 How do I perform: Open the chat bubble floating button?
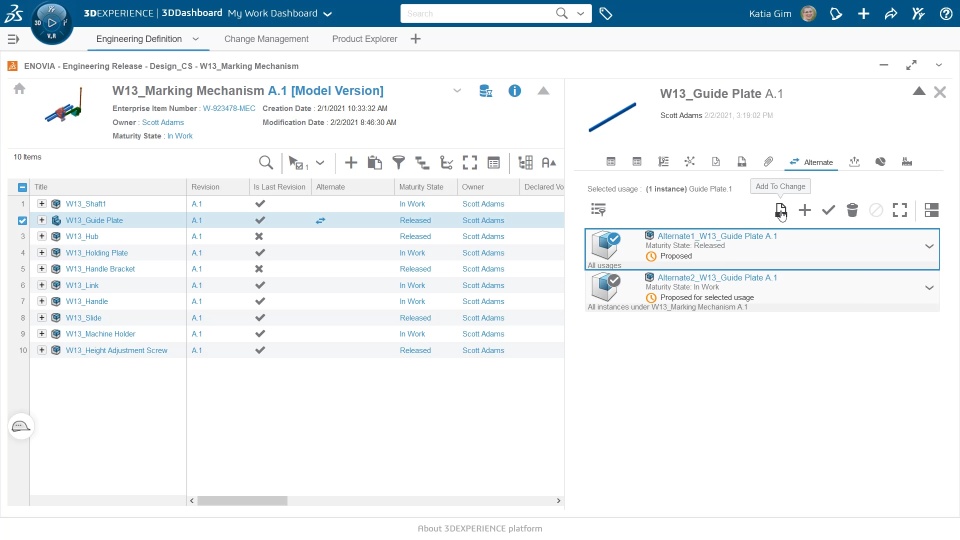coord(21,427)
